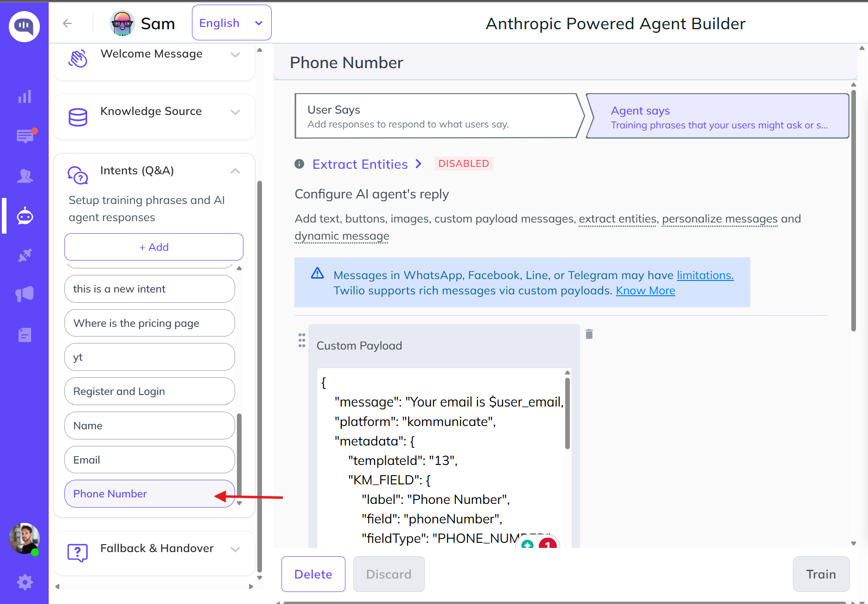Click the intents list scroll down arrow
The height and width of the screenshot is (604, 868).
[x=239, y=503]
